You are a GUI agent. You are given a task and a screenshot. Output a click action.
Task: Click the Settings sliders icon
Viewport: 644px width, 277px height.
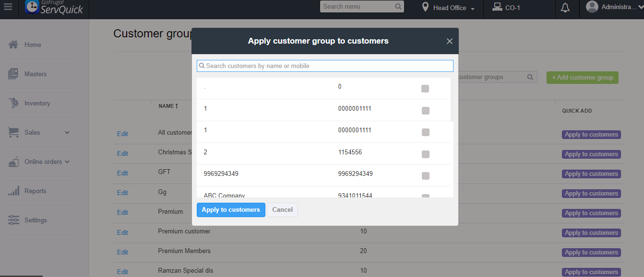[13, 220]
